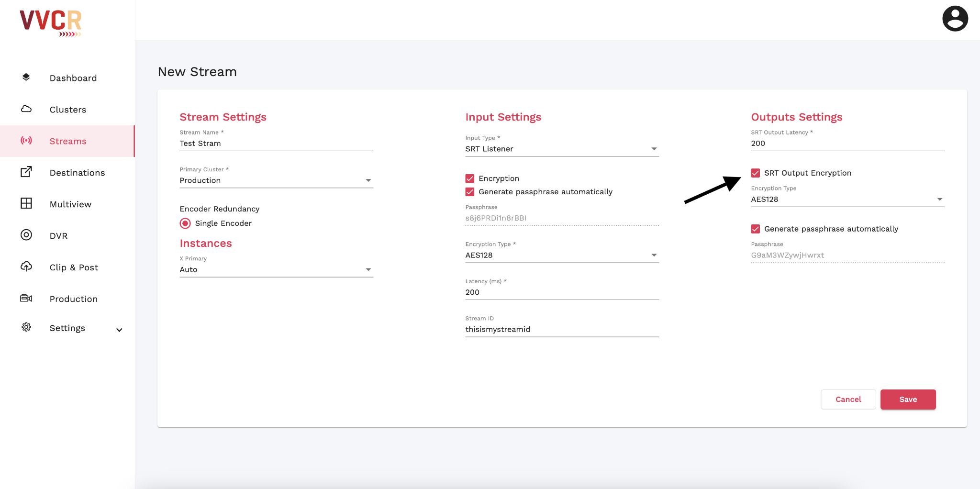The height and width of the screenshot is (489, 980).
Task: Click the Clip & Post upload icon
Action: pyautogui.click(x=26, y=267)
